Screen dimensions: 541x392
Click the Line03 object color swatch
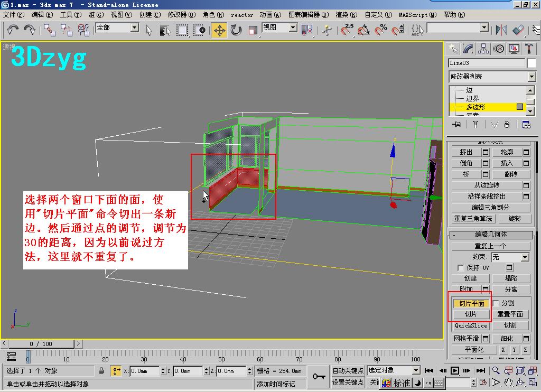point(531,63)
